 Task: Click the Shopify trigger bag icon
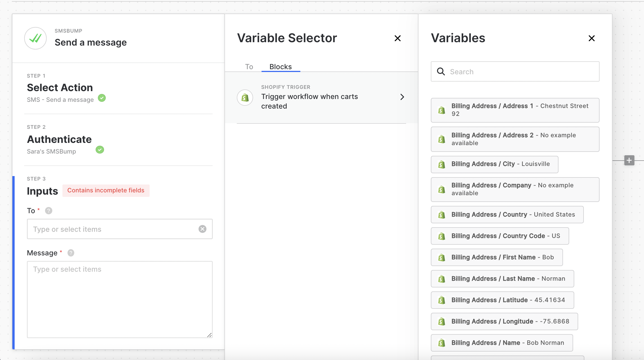[x=245, y=98]
